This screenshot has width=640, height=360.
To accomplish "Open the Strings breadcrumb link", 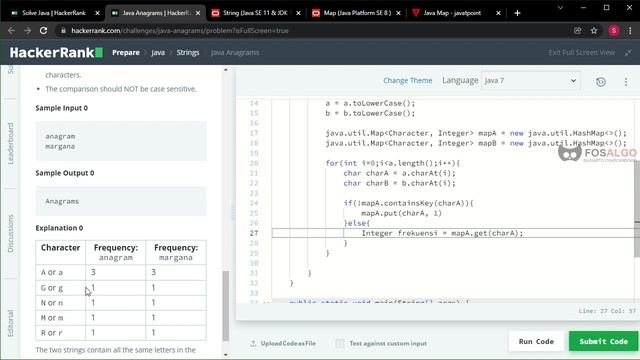I will coord(188,53).
